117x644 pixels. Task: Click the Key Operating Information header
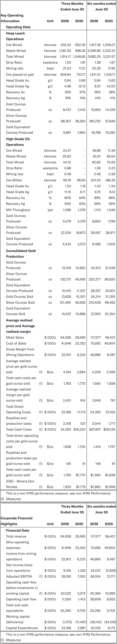click(x=12, y=18)
